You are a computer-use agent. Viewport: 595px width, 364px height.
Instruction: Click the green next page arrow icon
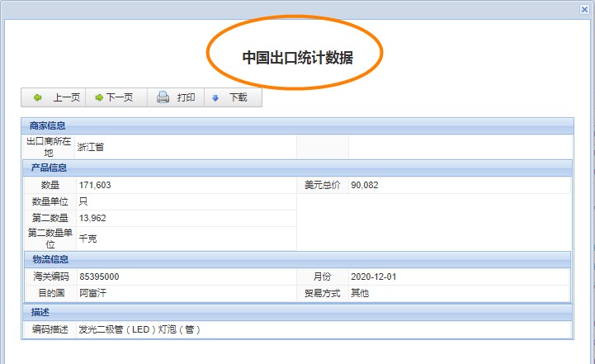click(99, 97)
